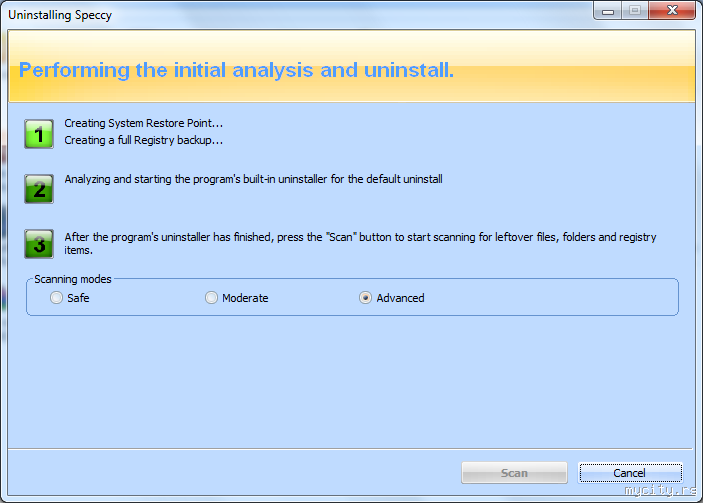Click the maximize window button
This screenshot has height=503, width=703.
pyautogui.click(x=635, y=11)
